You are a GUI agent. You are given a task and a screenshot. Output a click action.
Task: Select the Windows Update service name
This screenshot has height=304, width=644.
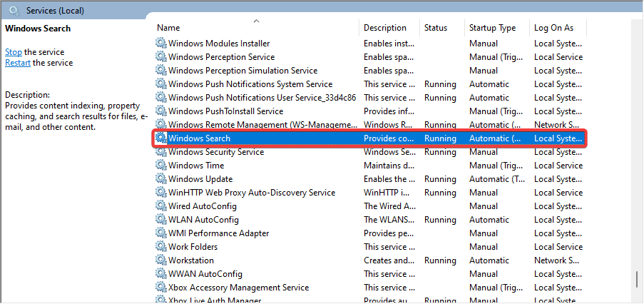click(200, 178)
